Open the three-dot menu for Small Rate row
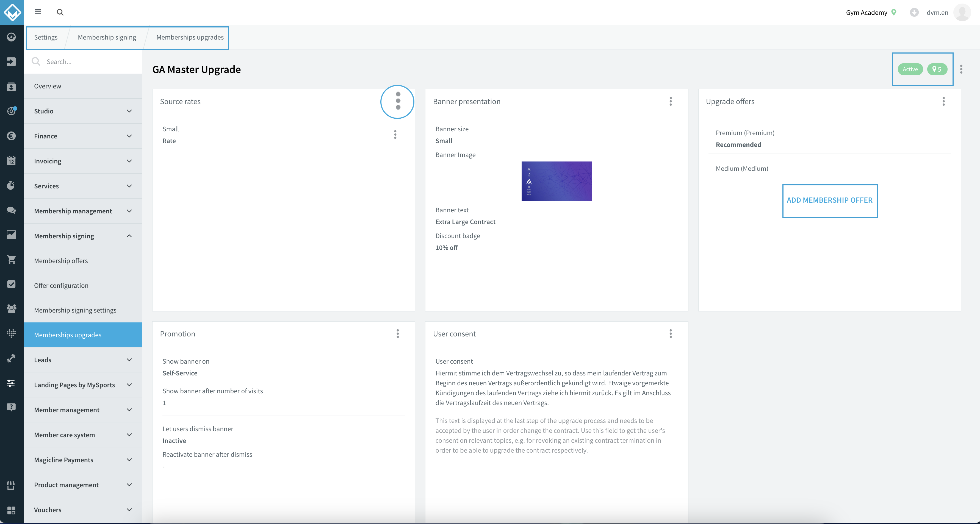Image resolution: width=980 pixels, height=524 pixels. [395, 135]
